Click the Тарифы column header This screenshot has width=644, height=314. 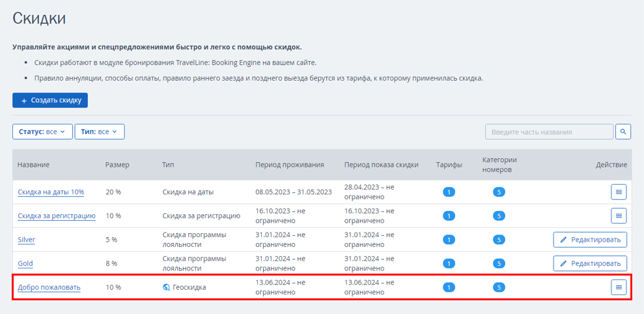pos(449,165)
